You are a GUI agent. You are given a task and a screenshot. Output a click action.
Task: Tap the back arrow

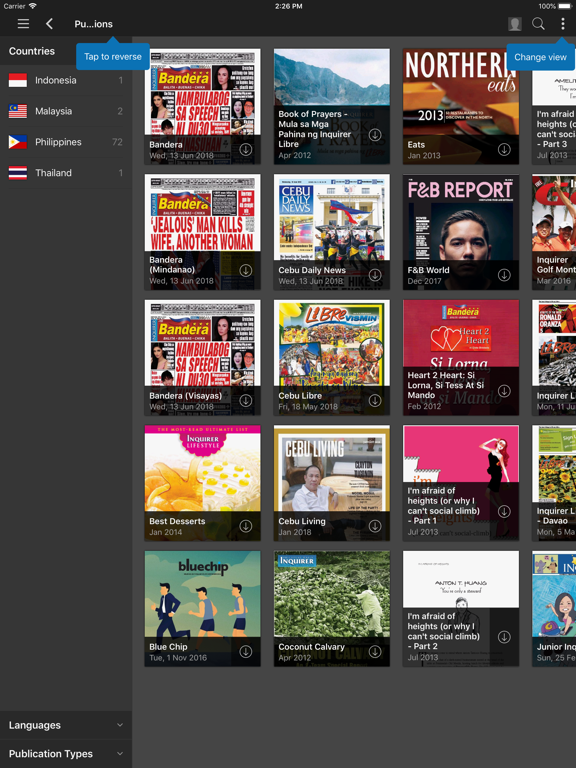click(x=49, y=24)
